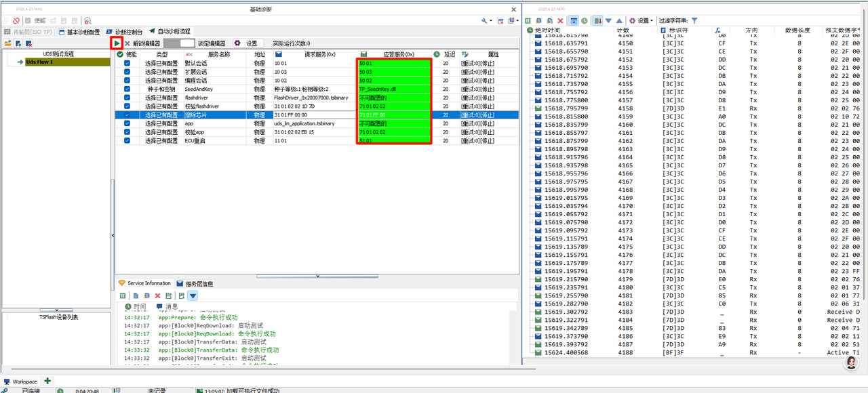Toggle auto-scroll to latest in trace toolbar

coord(574,20)
